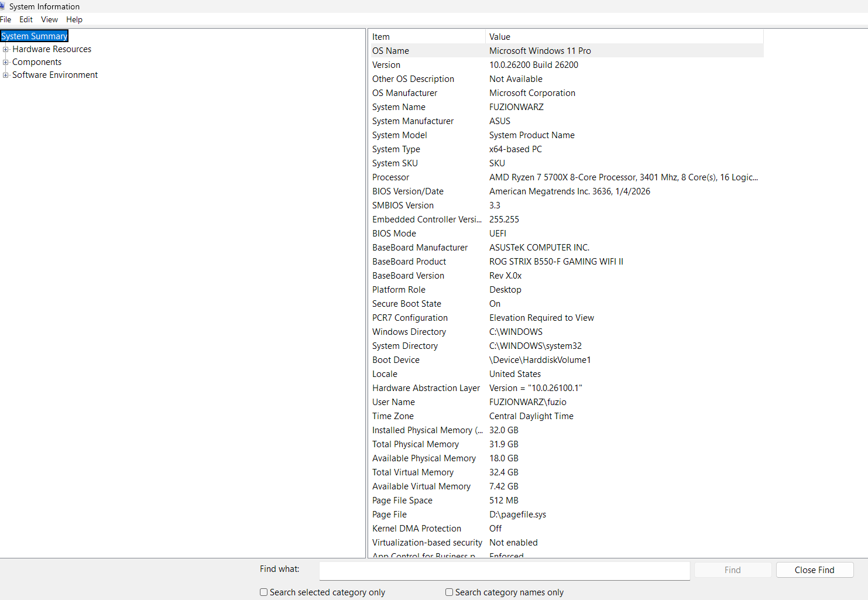Viewport: 868px width, 600px height.
Task: Click the System Information app icon in title bar
Action: pos(2,6)
